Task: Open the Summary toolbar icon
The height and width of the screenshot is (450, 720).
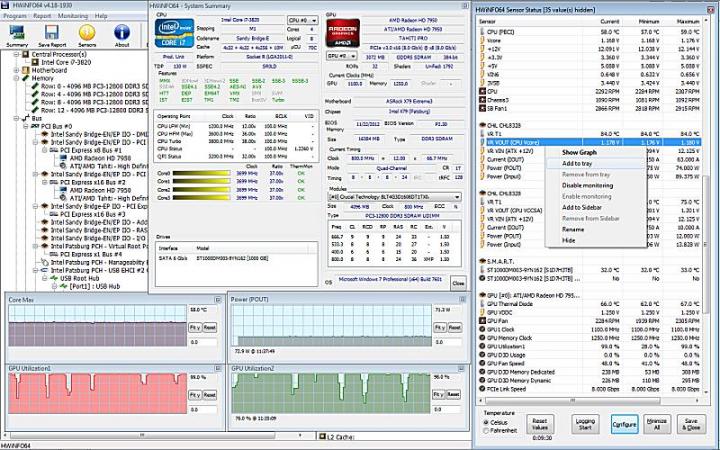Action: point(17,34)
